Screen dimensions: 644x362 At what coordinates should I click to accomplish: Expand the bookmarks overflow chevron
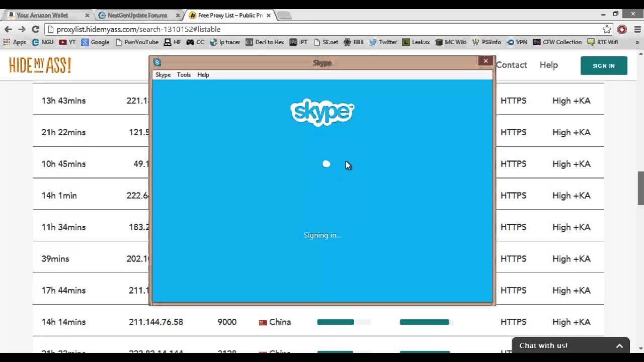[x=637, y=42]
